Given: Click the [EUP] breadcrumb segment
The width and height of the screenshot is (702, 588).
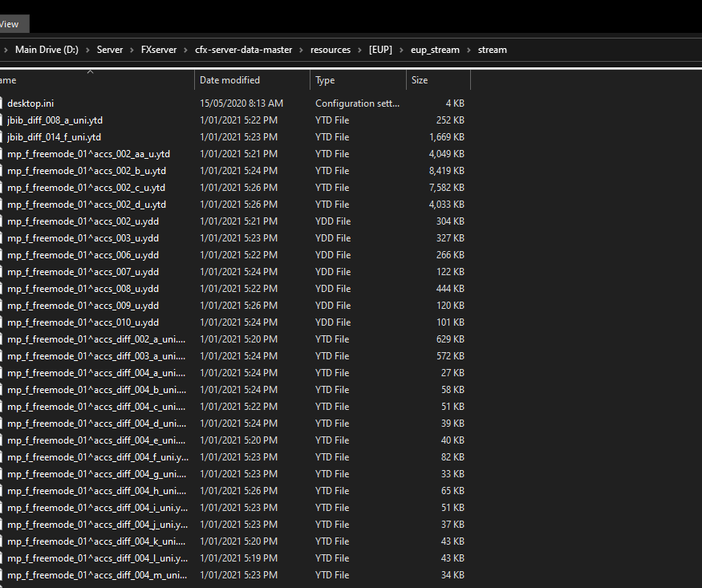Looking at the screenshot, I should pyautogui.click(x=380, y=50).
